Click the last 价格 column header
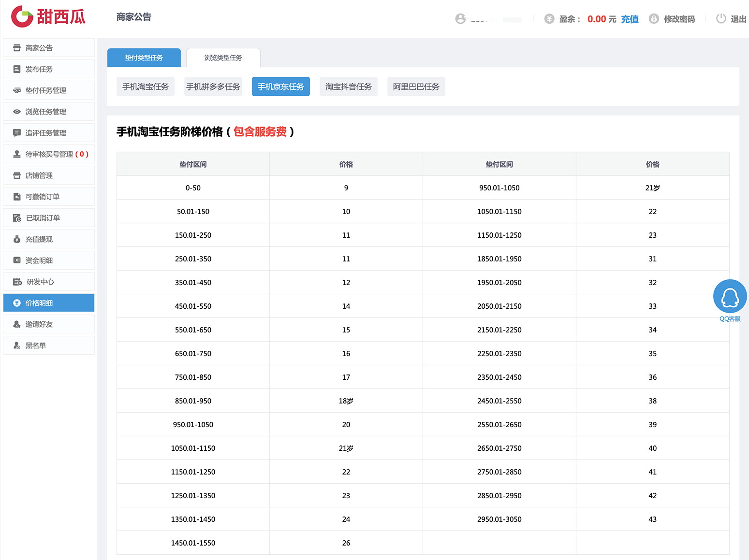Viewport: 749px width, 560px height. point(653,164)
